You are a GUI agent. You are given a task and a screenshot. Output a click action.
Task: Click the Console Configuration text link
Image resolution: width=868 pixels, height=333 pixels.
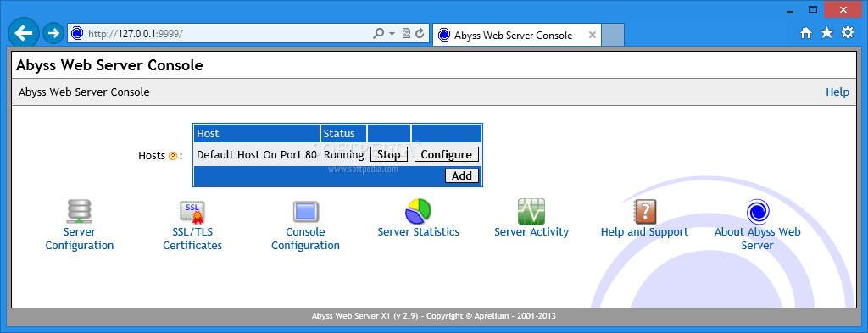(305, 238)
